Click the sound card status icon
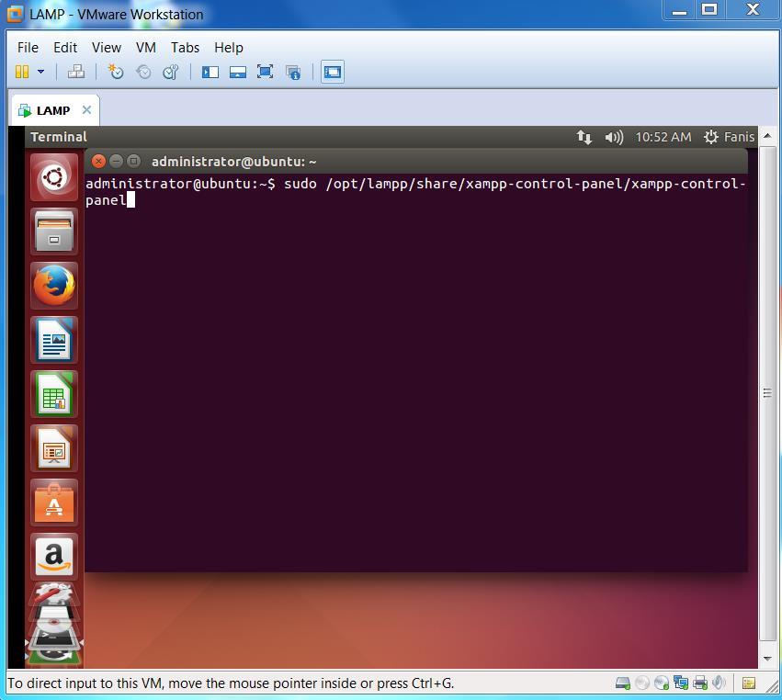The image size is (782, 700). tap(719, 683)
